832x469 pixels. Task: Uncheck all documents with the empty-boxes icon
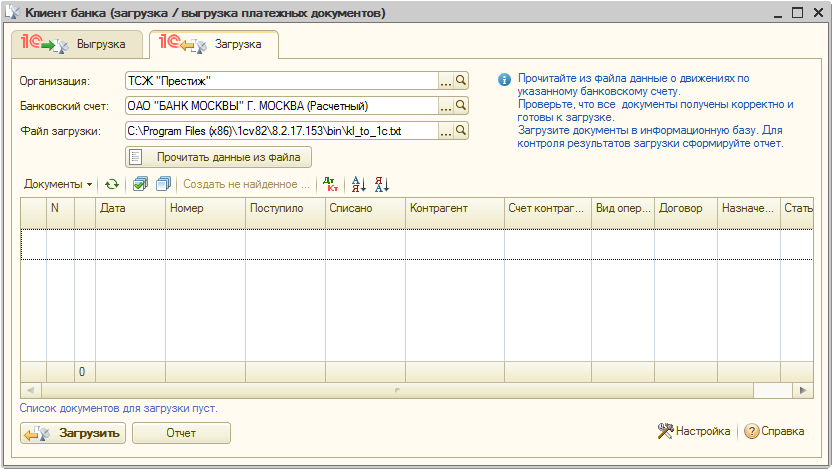[163, 184]
